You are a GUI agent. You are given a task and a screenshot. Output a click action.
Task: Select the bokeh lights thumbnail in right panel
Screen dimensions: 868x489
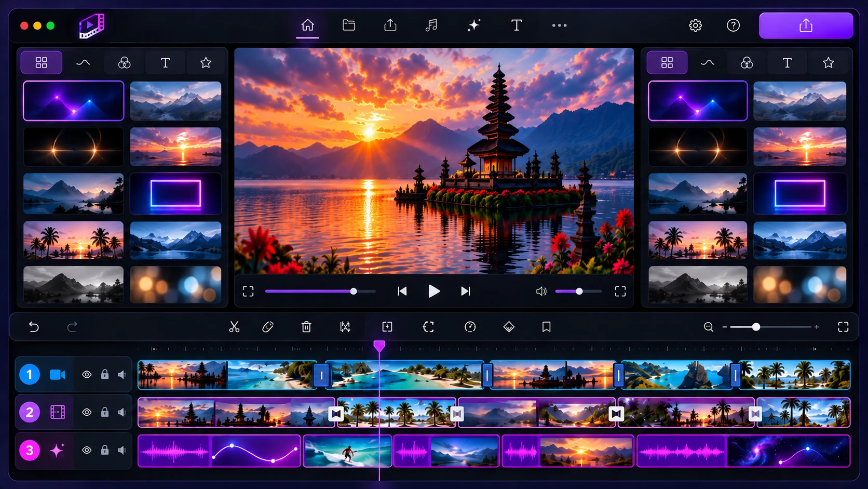(799, 284)
